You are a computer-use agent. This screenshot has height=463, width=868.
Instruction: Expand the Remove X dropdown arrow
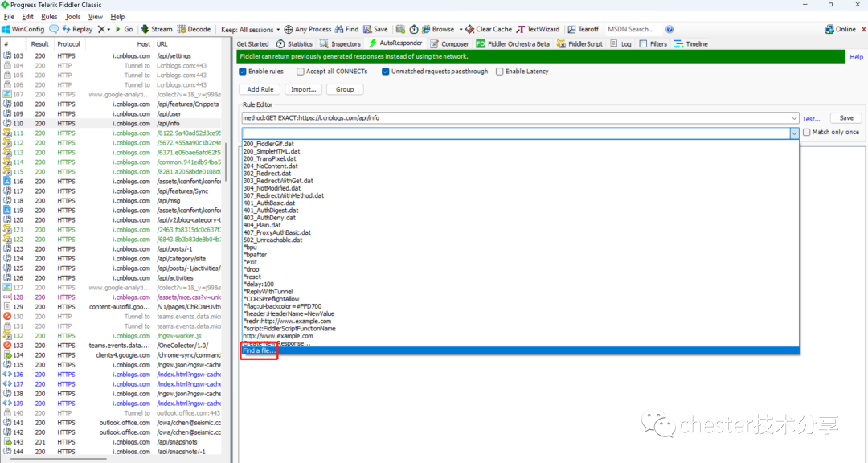108,30
